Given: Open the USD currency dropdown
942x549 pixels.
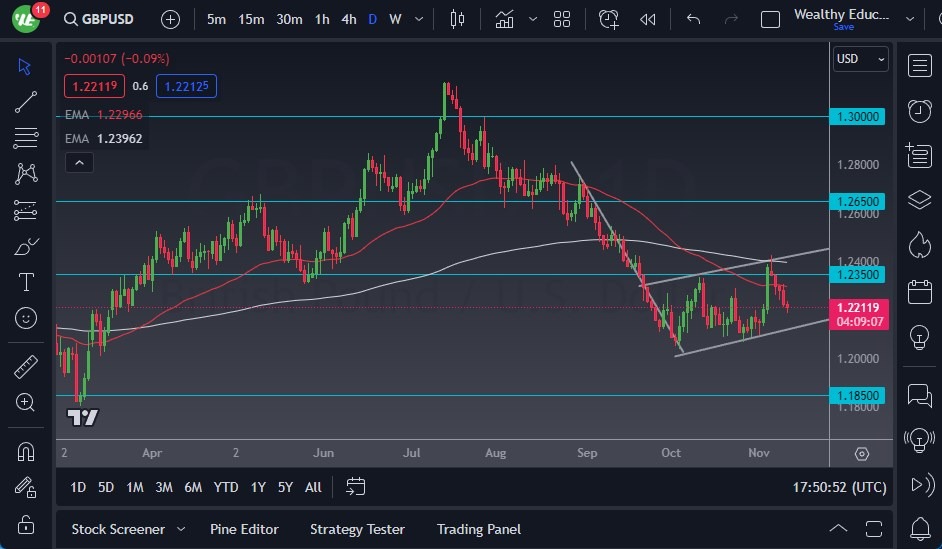Looking at the screenshot, I should (x=860, y=59).
